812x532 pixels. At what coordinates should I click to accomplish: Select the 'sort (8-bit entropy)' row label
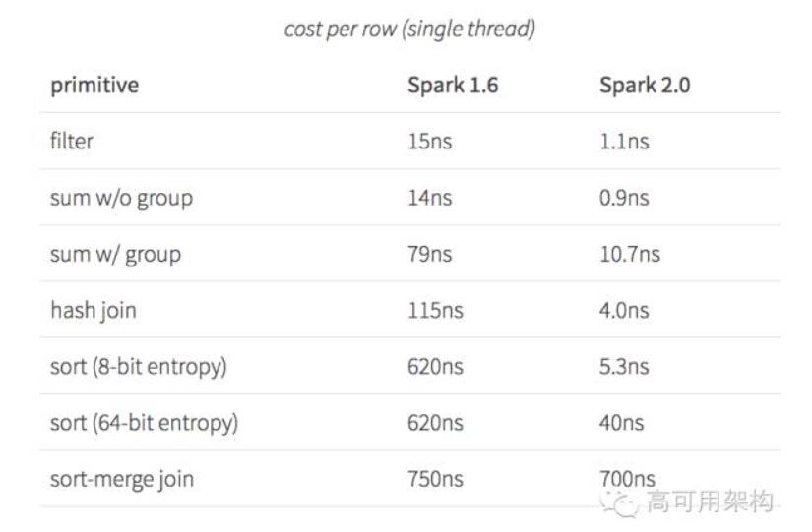click(138, 367)
